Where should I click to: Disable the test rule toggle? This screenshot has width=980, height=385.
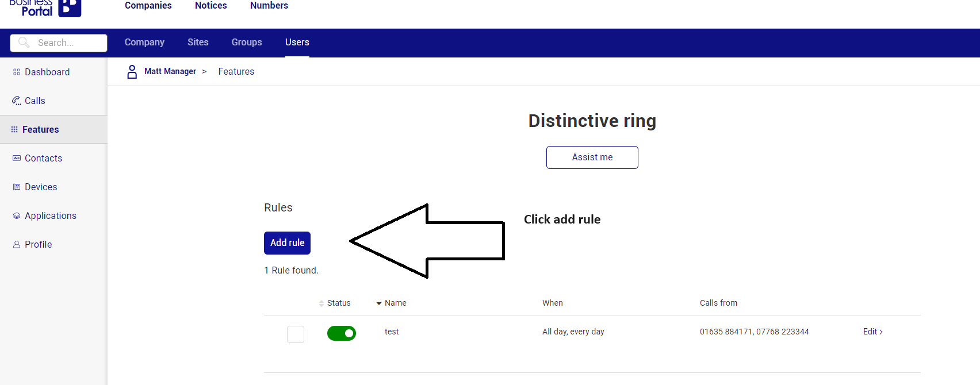click(x=342, y=333)
